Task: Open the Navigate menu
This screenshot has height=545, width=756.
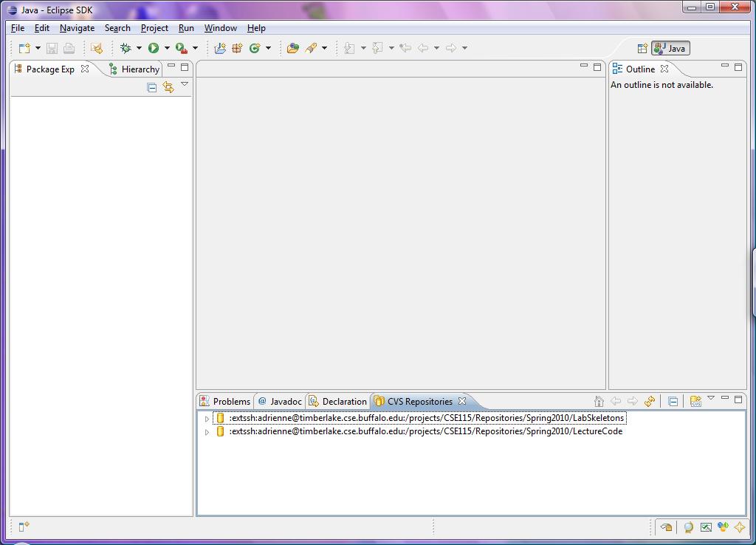Action: pyautogui.click(x=77, y=28)
